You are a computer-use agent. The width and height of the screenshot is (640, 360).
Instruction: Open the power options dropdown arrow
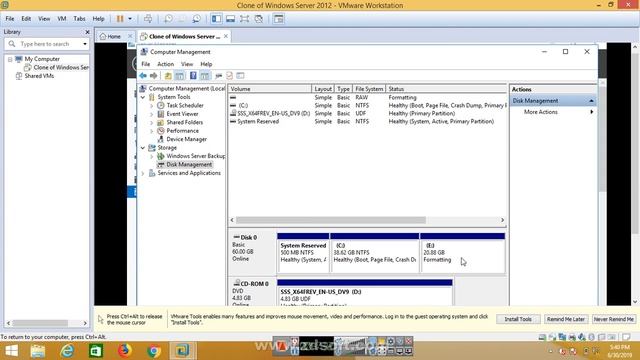click(x=130, y=19)
